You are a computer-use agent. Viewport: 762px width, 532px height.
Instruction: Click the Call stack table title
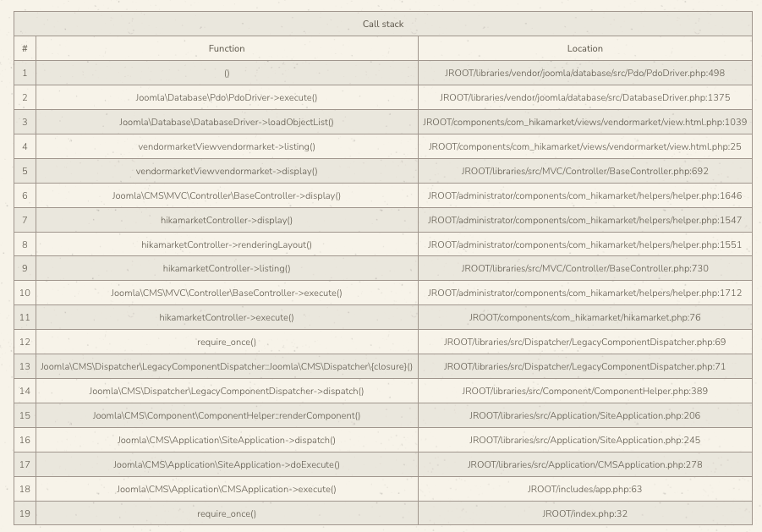(x=383, y=24)
